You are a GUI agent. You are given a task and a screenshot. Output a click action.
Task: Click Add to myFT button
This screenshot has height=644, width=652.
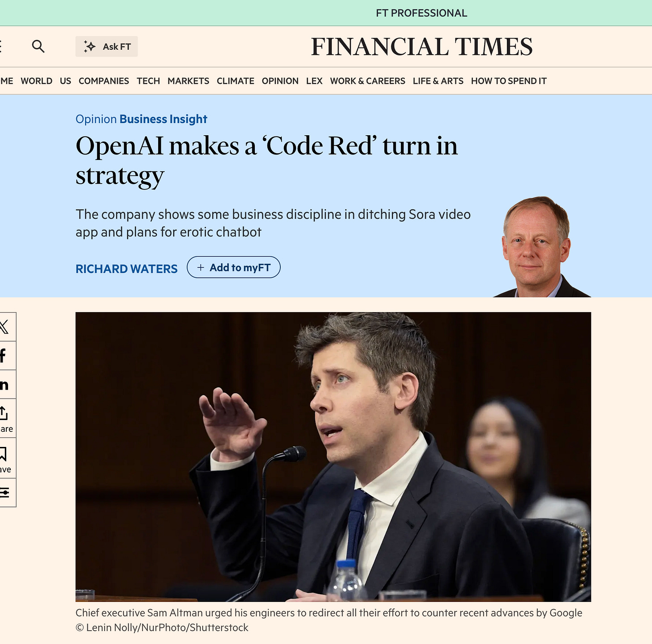[233, 267]
